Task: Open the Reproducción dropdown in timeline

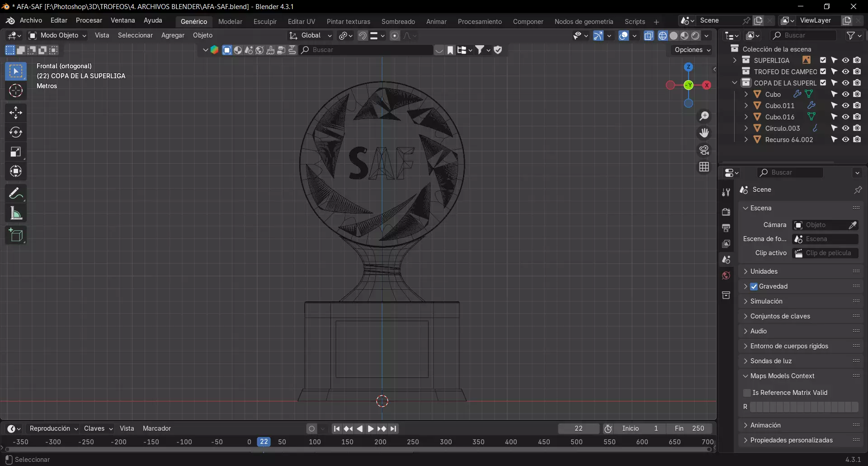Action: point(53,428)
